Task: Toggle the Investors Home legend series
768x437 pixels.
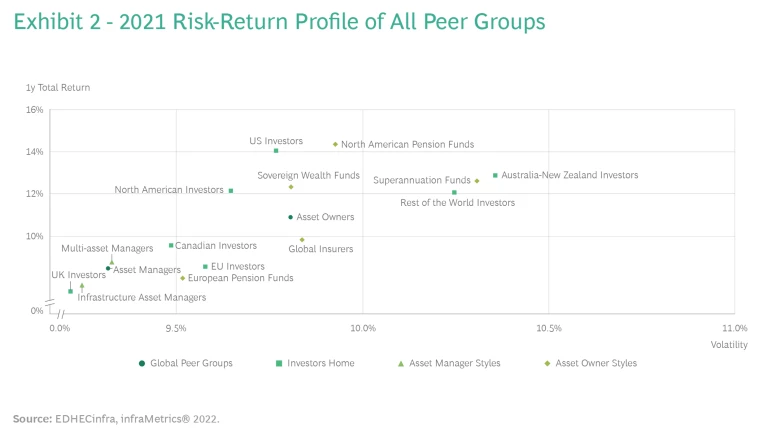Action: [x=315, y=363]
